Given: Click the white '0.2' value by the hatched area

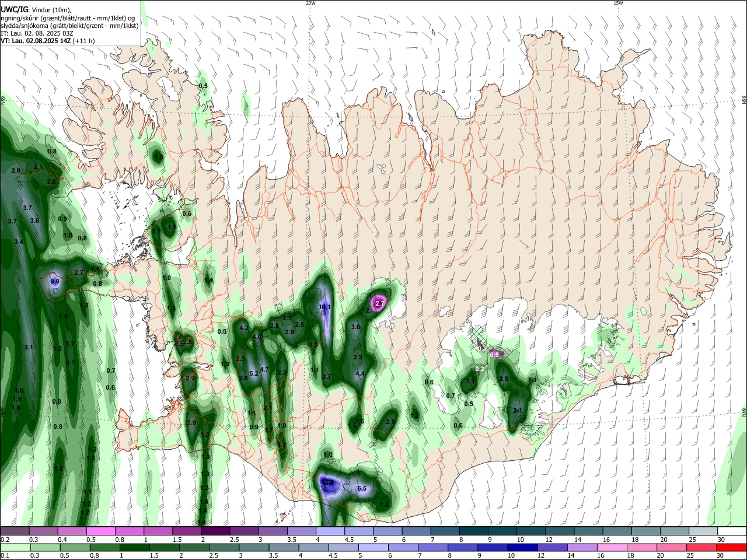Looking at the screenshot, I should pyautogui.click(x=480, y=369).
